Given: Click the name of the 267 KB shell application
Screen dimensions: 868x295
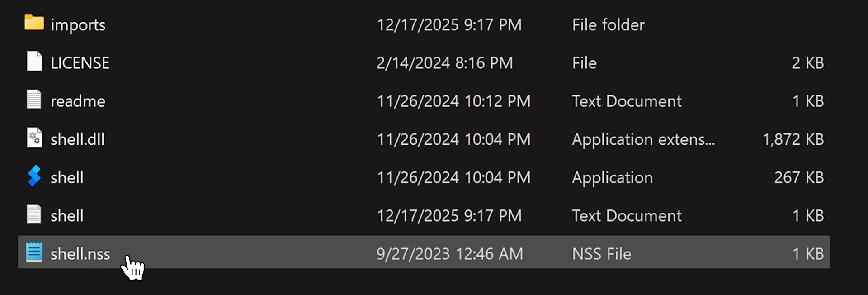Looking at the screenshot, I should tap(67, 178).
